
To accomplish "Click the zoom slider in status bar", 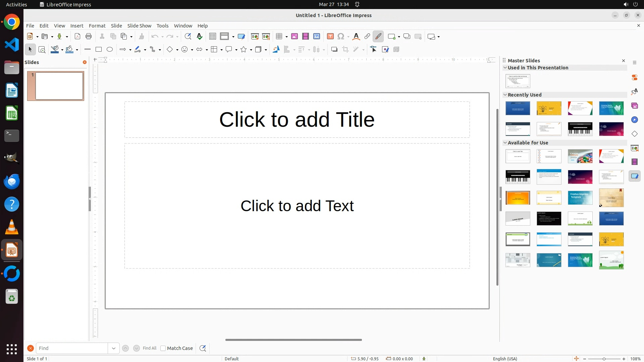I will 604,359.
